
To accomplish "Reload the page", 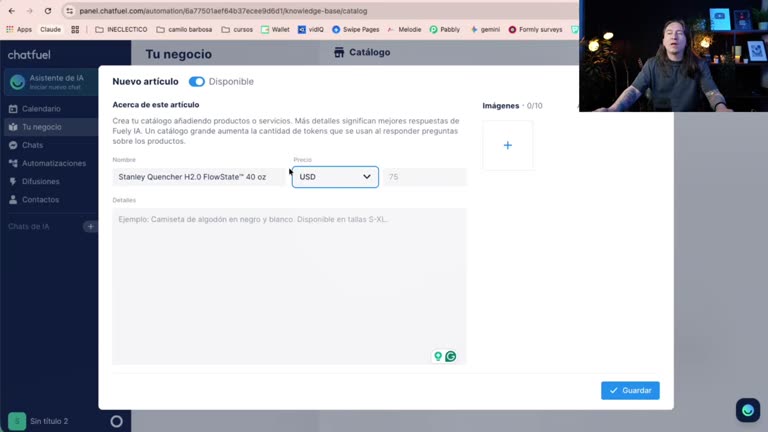I will coord(48,11).
